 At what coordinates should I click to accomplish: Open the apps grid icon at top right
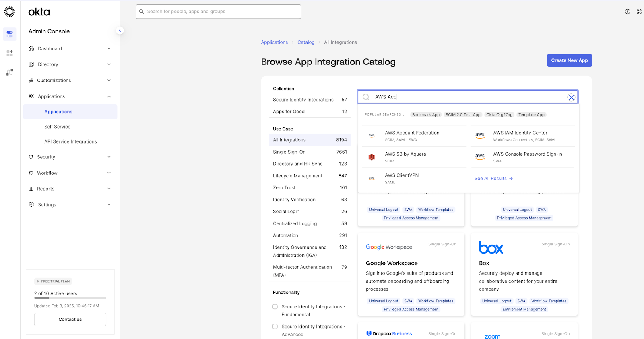[x=639, y=12]
